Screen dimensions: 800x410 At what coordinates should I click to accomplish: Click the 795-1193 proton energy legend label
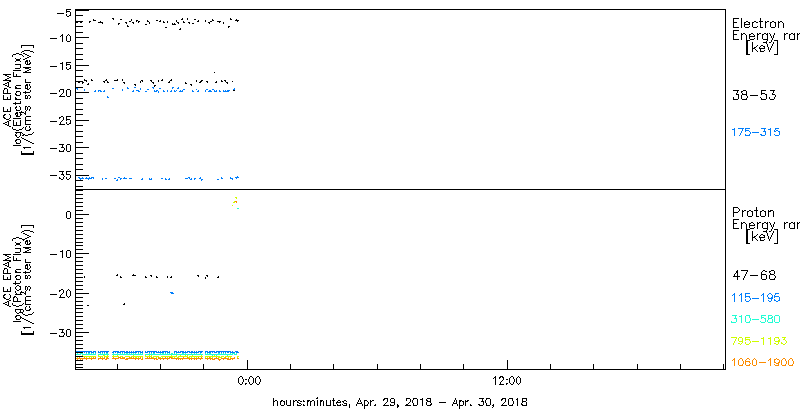(x=759, y=341)
